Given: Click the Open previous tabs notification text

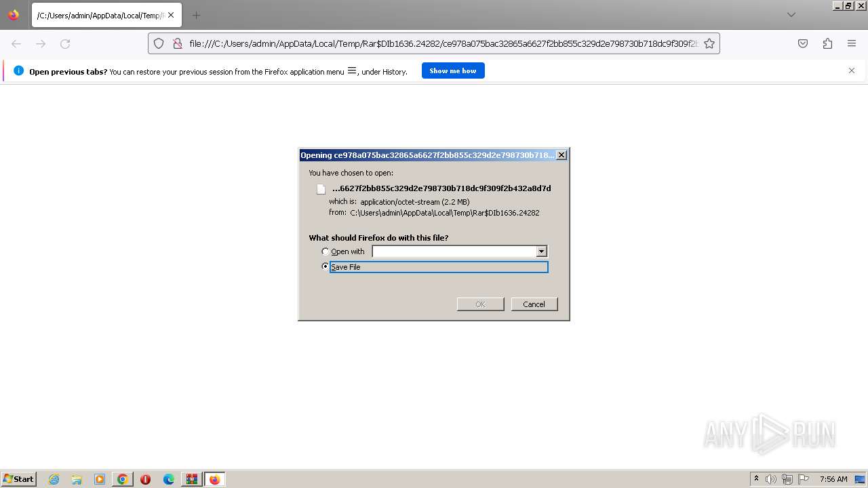Looking at the screenshot, I should (x=218, y=71).
